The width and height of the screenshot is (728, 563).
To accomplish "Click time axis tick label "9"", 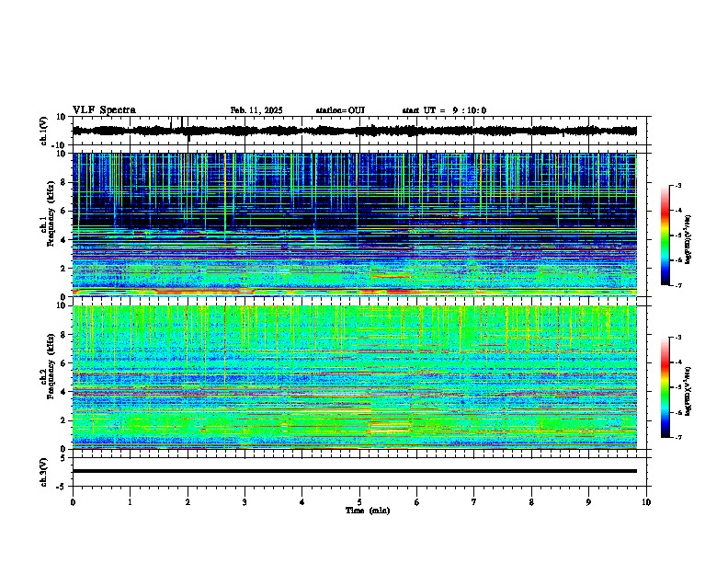I will (x=588, y=502).
